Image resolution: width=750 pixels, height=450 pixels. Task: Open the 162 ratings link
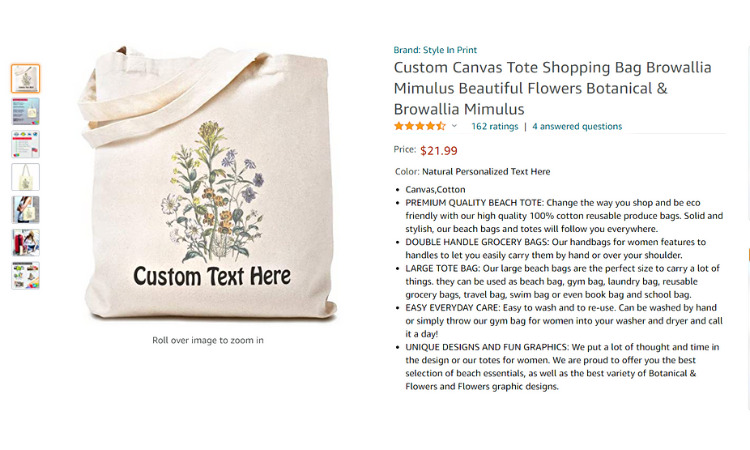tap(495, 126)
